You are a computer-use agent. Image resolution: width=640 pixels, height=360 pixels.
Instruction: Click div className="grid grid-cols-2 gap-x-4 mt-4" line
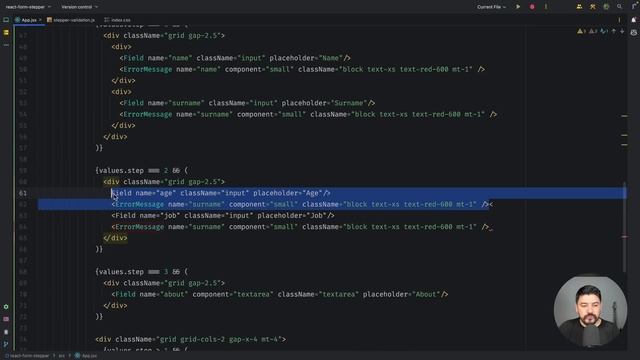click(x=191, y=339)
